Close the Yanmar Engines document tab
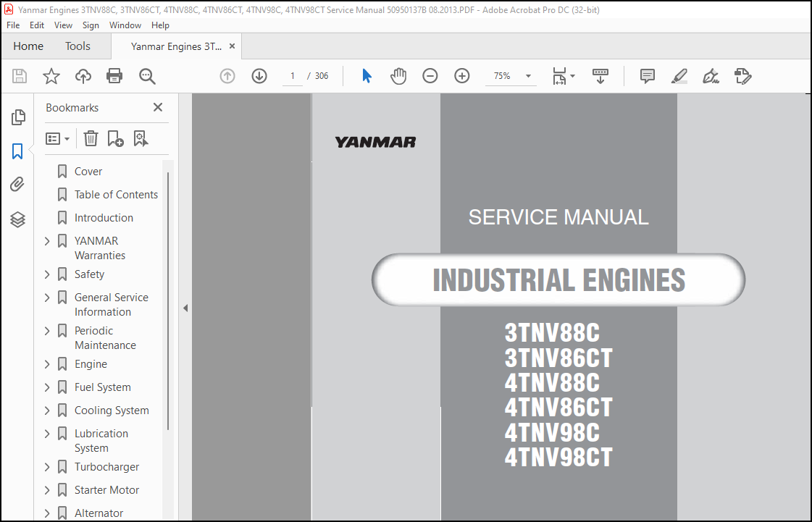Screen dimensions: 812x522 [232, 46]
